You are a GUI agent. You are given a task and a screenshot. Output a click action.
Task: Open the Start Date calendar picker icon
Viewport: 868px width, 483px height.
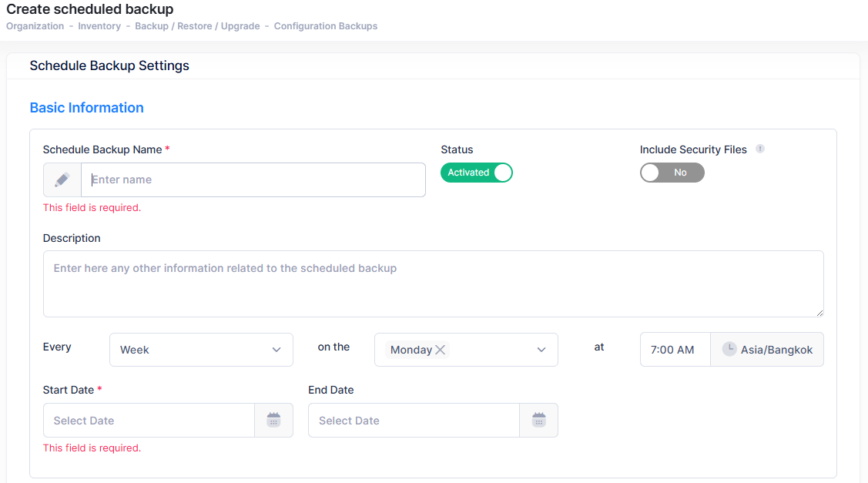(x=273, y=420)
